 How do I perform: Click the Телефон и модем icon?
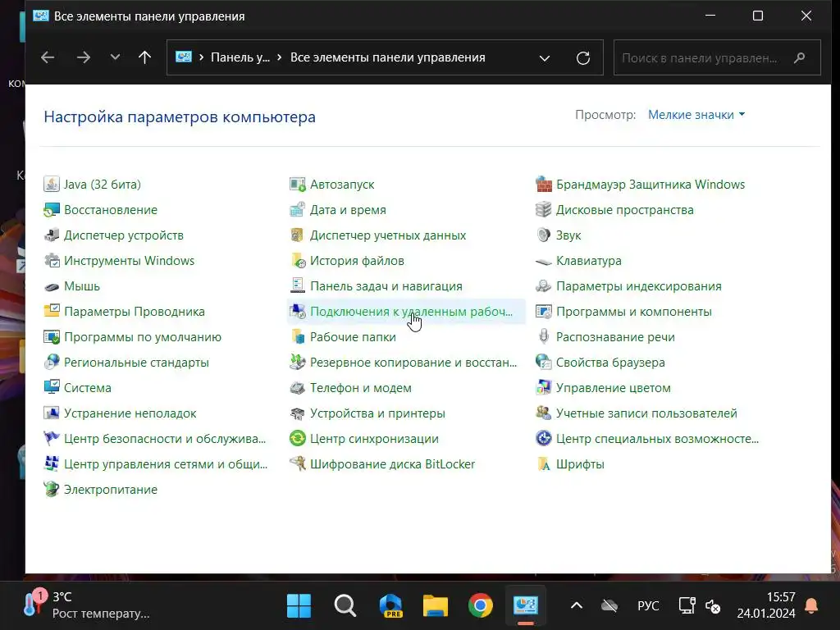[x=297, y=388]
